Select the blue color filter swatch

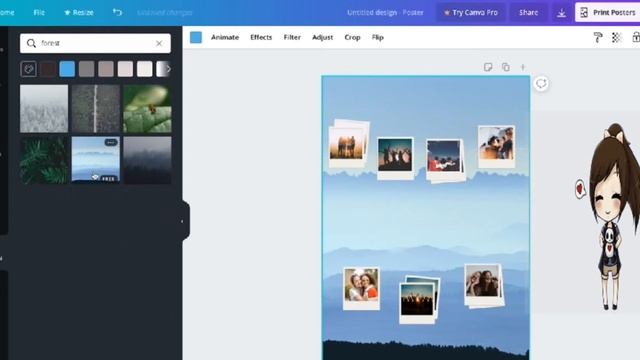tap(67, 69)
